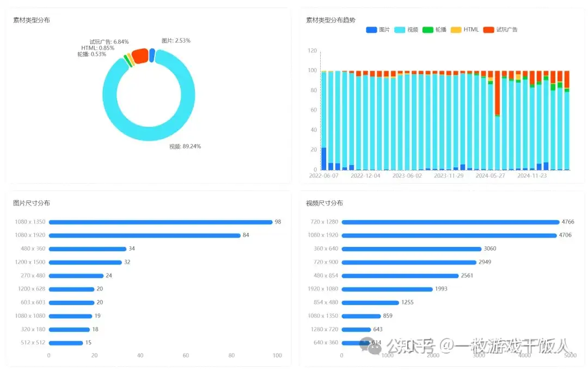This screenshot has height=370, width=588.
Task: Click the 素材类型分布 chart title
Action: (32, 20)
